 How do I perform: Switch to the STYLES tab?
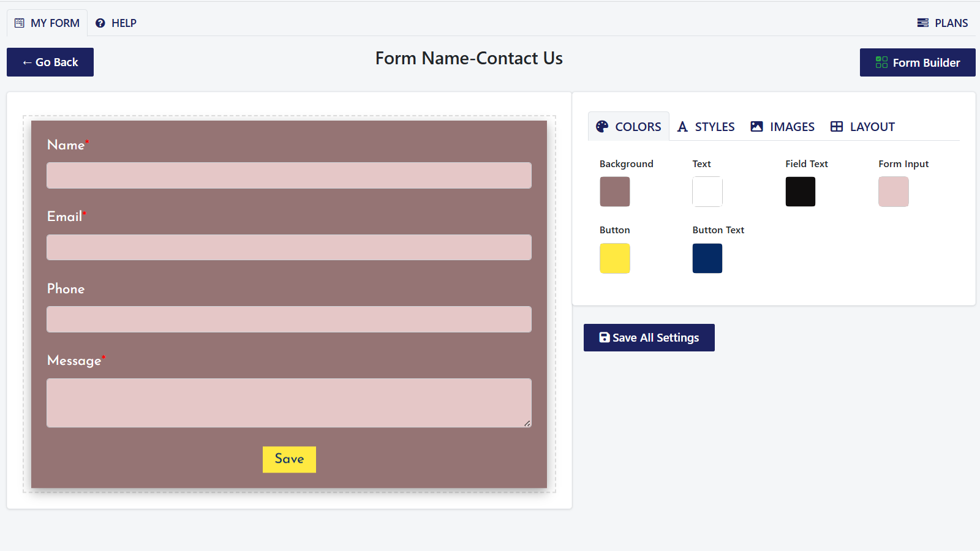tap(706, 126)
